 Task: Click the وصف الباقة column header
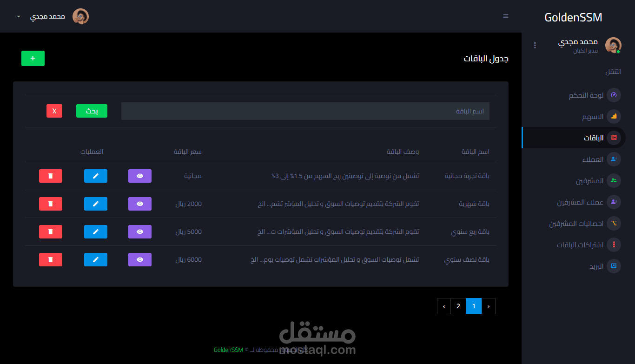[x=403, y=152]
